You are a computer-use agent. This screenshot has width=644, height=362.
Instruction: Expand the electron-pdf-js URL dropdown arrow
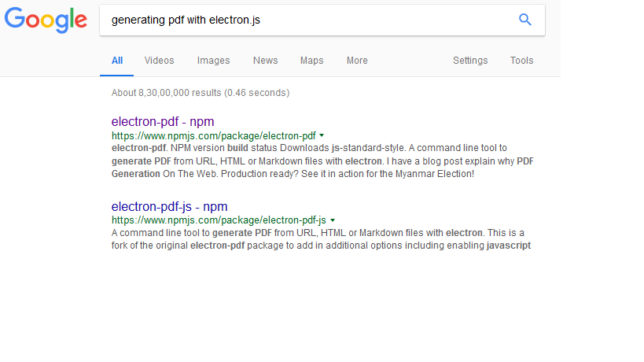coord(333,220)
